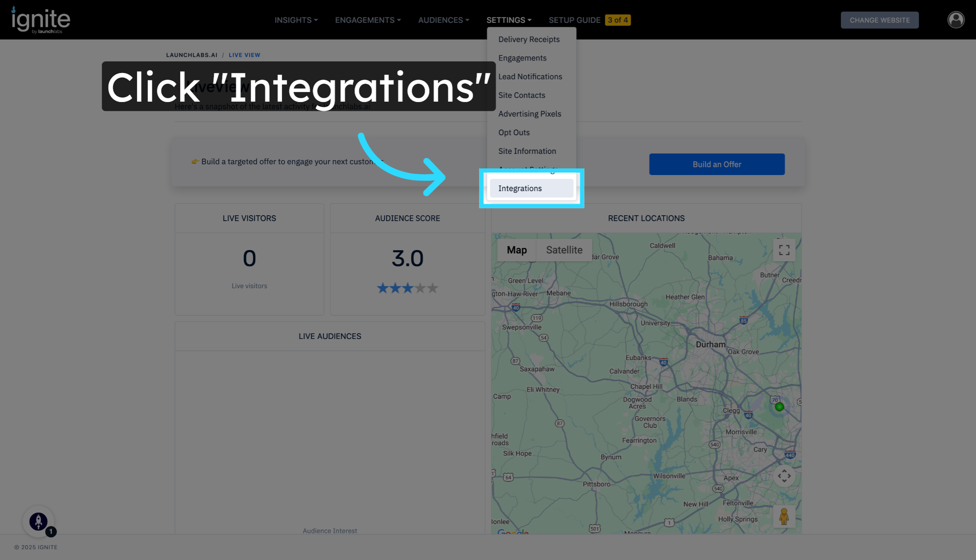The image size is (976, 560).
Task: Open the user profile avatar icon
Action: click(956, 20)
